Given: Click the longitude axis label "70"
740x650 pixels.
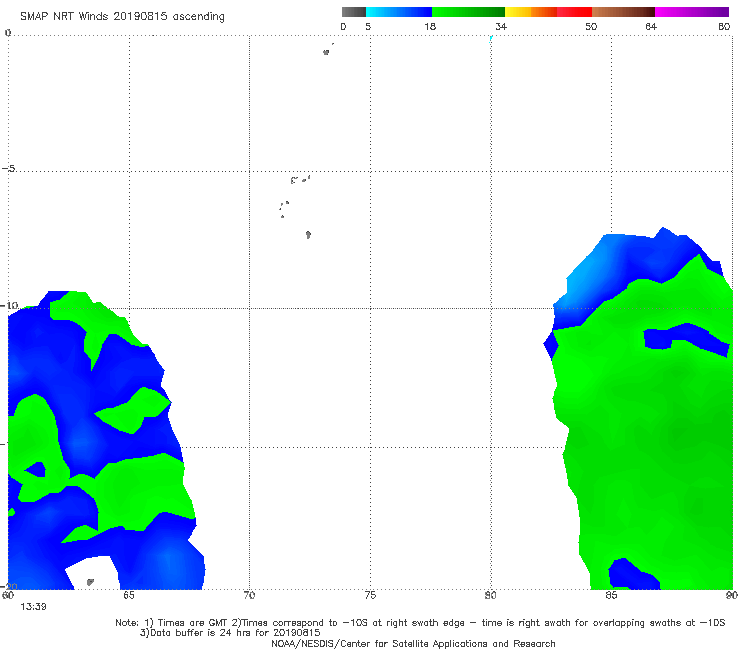Looking at the screenshot, I should (x=249, y=595).
